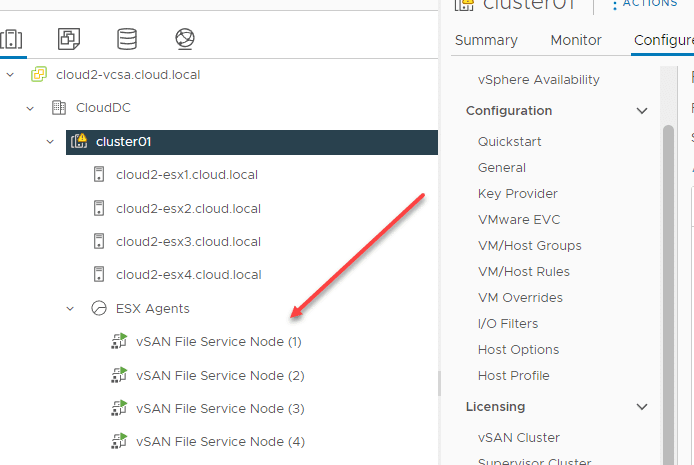Open the ACTIONS menu for cluster01
The width and height of the screenshot is (694, 465).
coord(645,4)
